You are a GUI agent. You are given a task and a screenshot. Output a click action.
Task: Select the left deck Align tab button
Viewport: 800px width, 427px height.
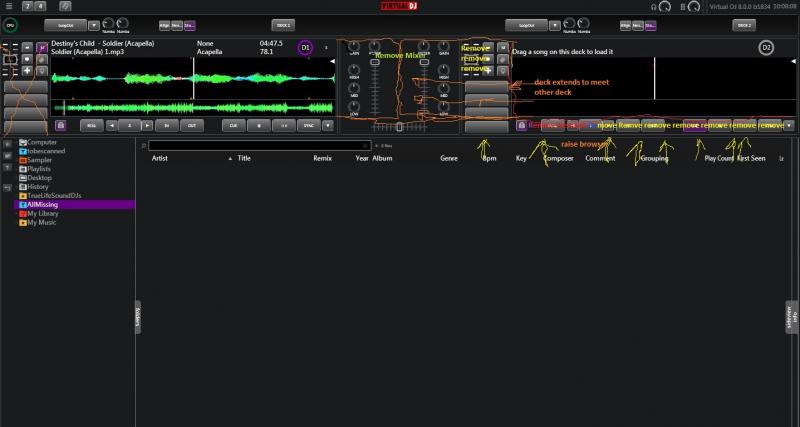click(164, 26)
